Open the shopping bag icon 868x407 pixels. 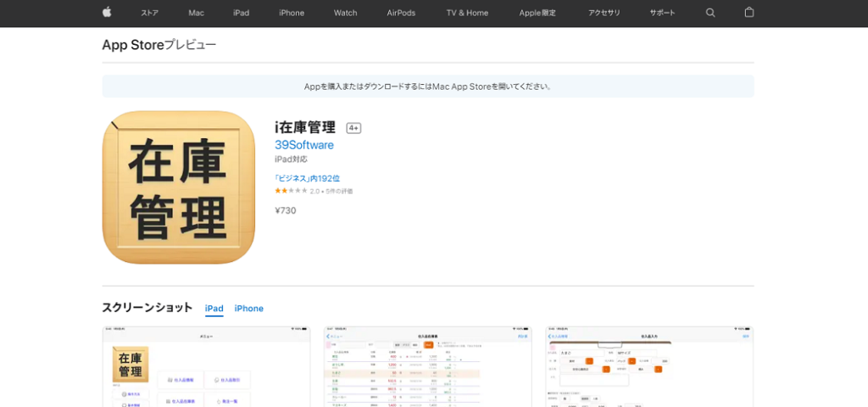pyautogui.click(x=749, y=12)
